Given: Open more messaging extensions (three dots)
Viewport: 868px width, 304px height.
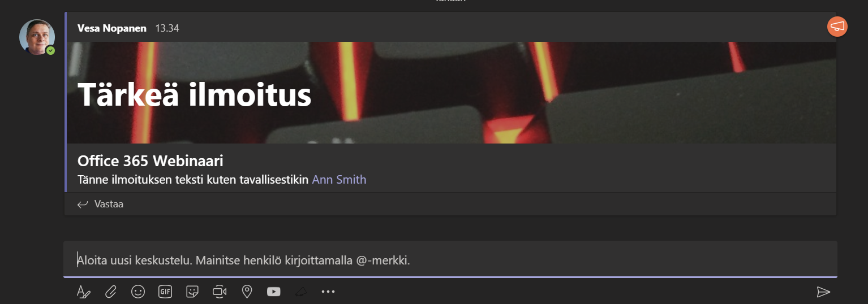Looking at the screenshot, I should pos(328,292).
